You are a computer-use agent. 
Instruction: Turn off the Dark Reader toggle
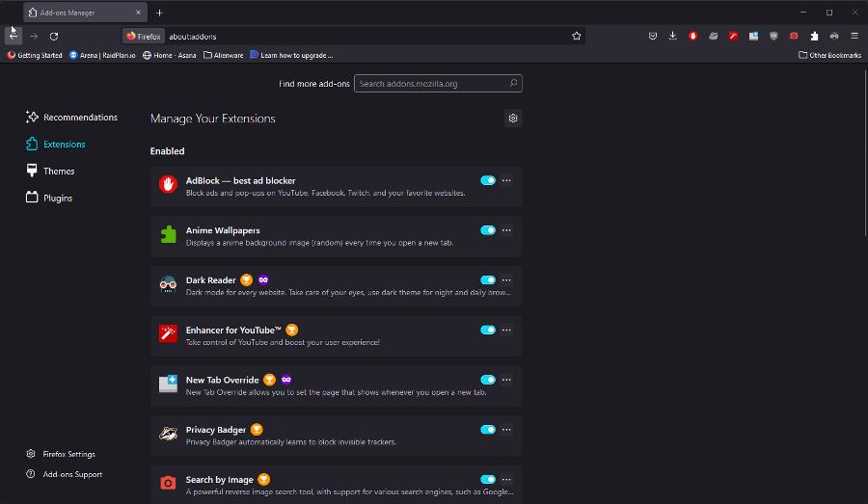[x=488, y=279]
